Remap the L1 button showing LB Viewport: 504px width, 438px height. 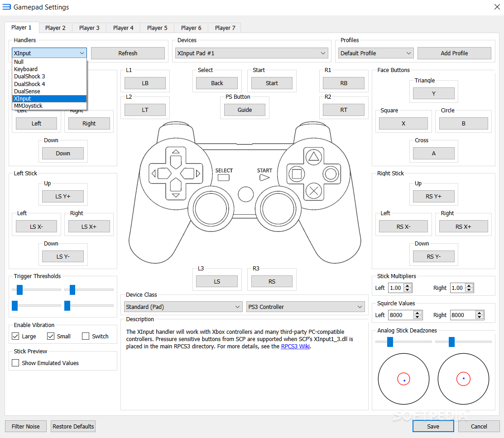click(145, 83)
